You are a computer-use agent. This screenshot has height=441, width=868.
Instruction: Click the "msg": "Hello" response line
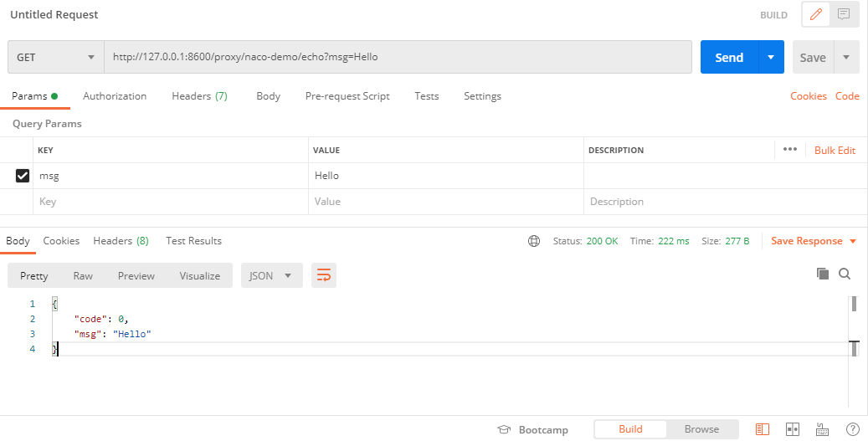pos(112,334)
